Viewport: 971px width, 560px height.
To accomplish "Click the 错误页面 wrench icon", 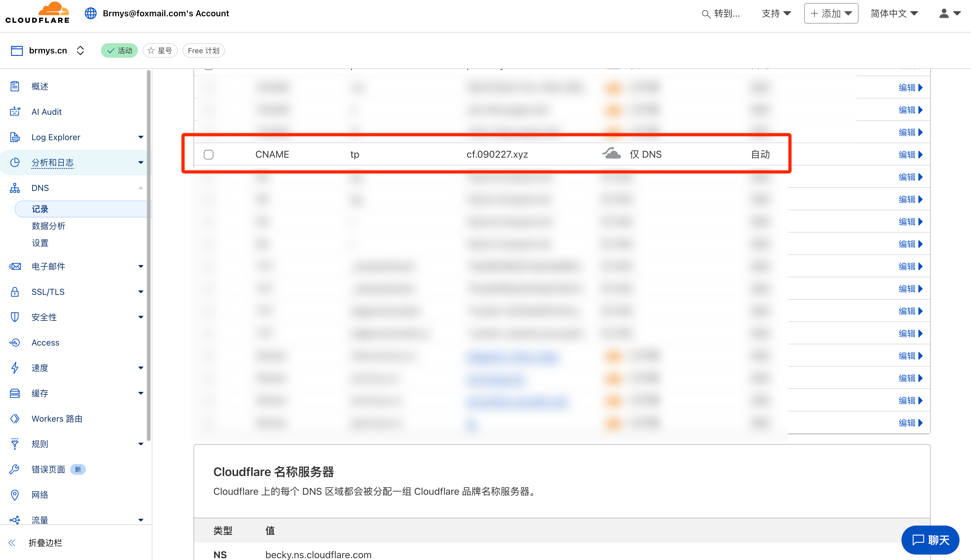I will (x=15, y=469).
